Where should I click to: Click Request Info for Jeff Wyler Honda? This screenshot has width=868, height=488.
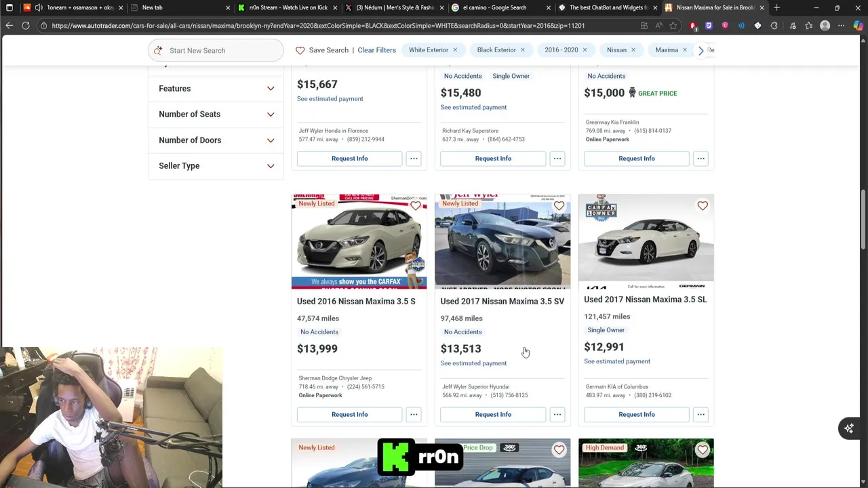coord(350,159)
